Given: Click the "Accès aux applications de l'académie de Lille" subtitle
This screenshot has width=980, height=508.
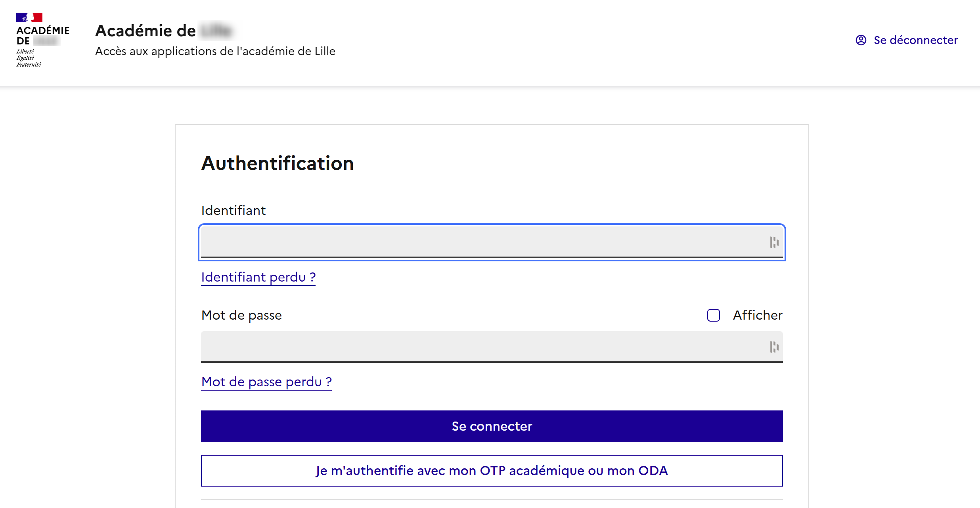Looking at the screenshot, I should click(x=215, y=51).
